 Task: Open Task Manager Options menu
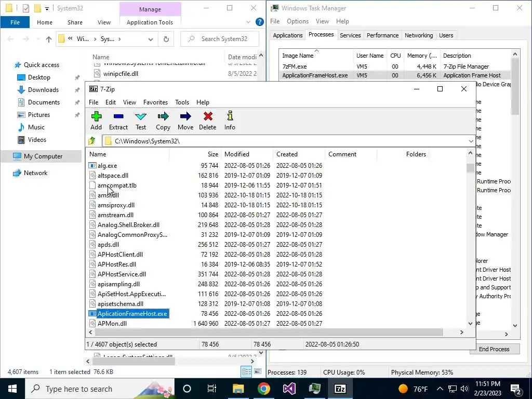tap(298, 21)
